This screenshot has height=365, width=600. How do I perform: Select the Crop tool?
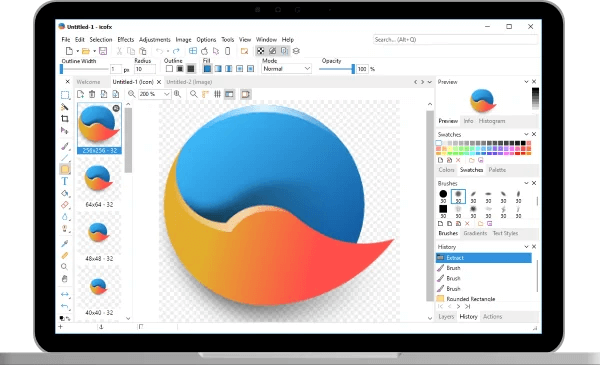[x=65, y=119]
